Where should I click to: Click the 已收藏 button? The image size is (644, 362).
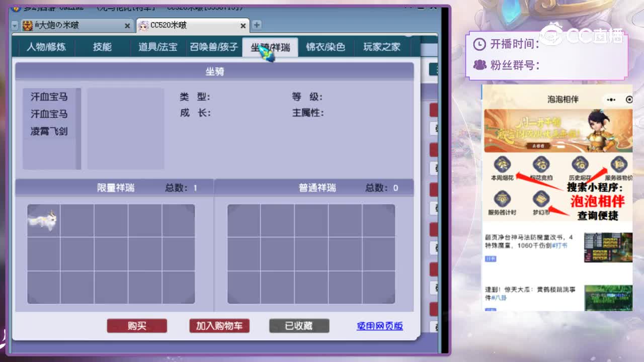[299, 326]
